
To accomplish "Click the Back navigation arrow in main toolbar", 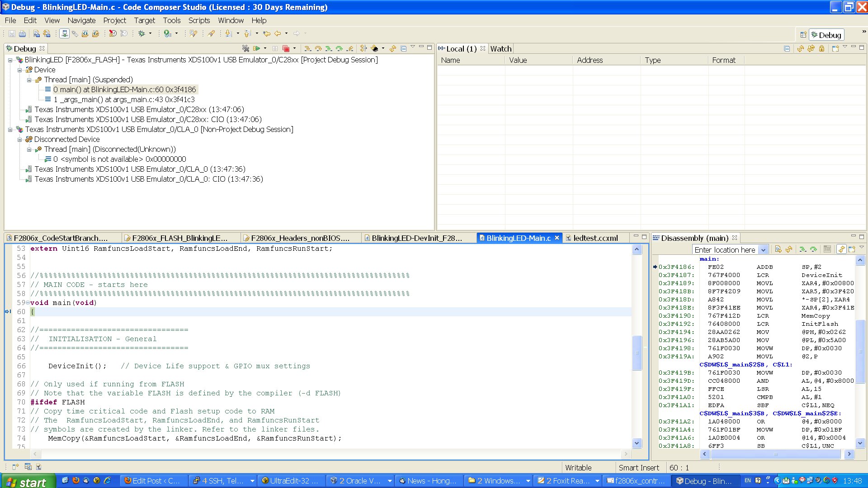I will 278,33.
